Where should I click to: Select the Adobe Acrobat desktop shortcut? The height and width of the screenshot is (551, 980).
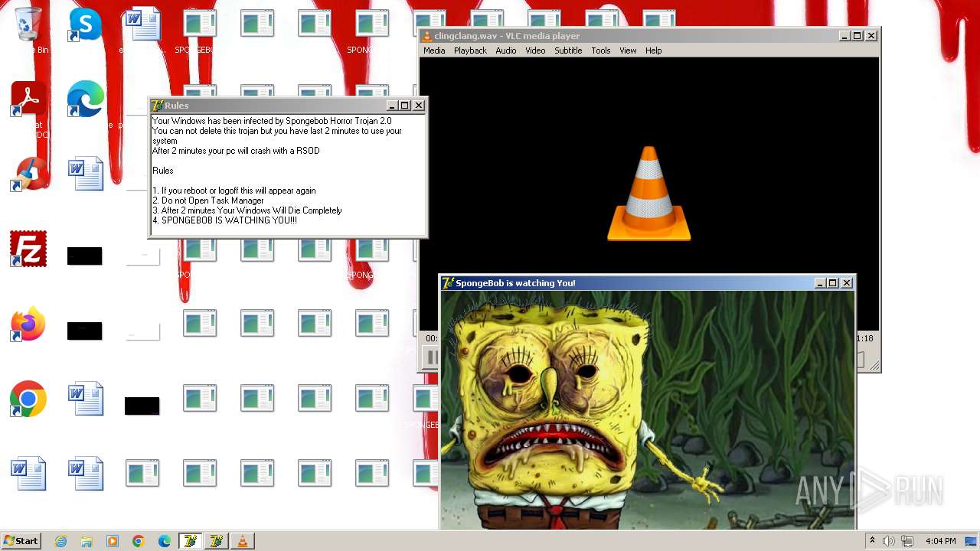tap(28, 99)
